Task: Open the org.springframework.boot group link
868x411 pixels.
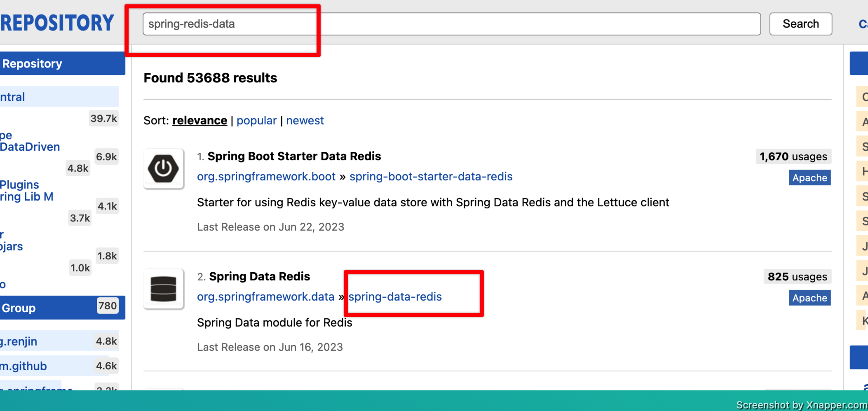Action: pos(266,176)
